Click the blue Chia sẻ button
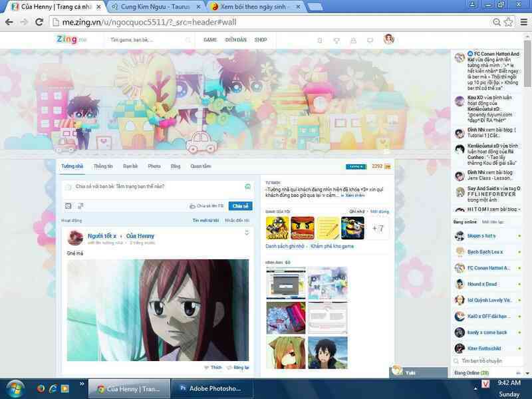532x399 pixels. pos(240,206)
